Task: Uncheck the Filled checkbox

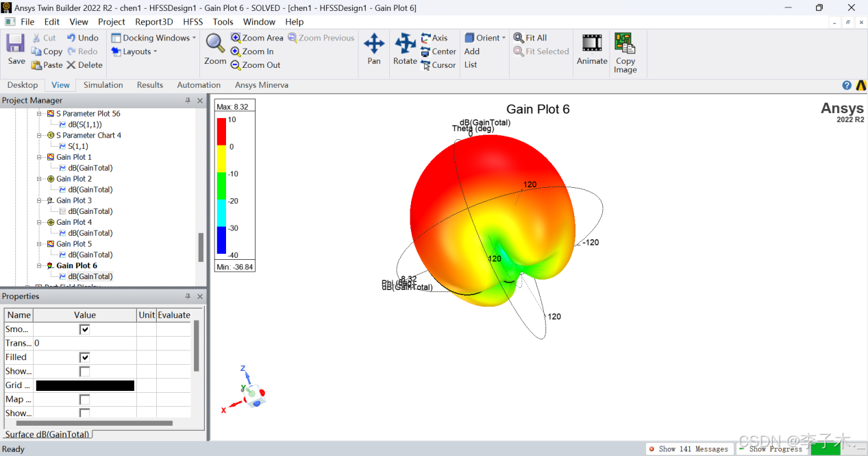Action: coord(84,357)
